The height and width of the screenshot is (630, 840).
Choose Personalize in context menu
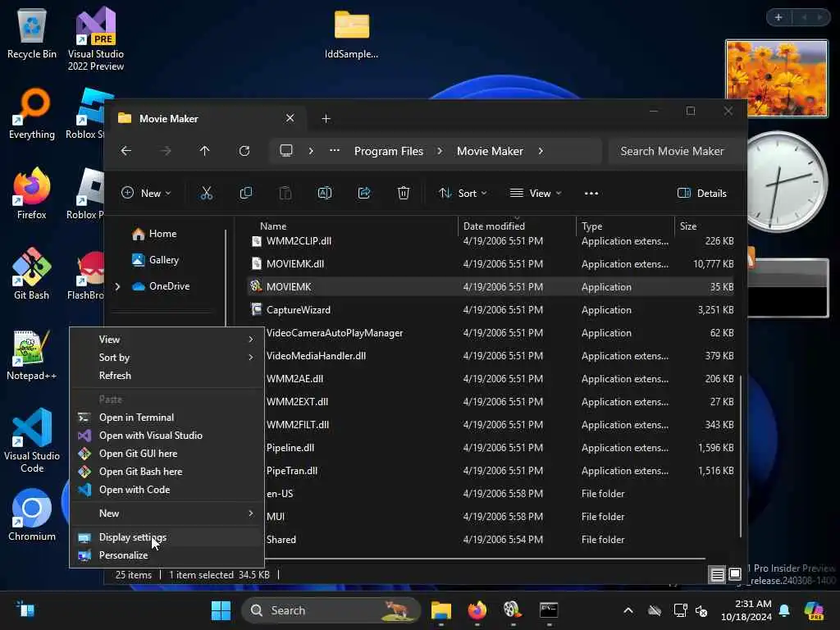pos(167,555)
